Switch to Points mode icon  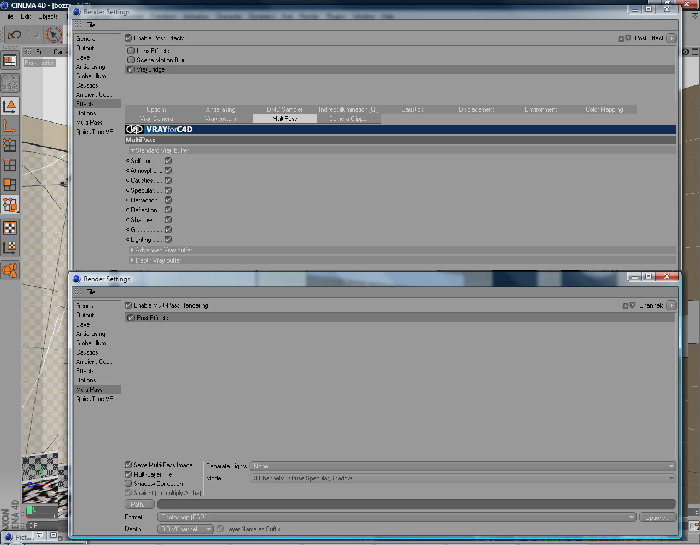[x=10, y=145]
